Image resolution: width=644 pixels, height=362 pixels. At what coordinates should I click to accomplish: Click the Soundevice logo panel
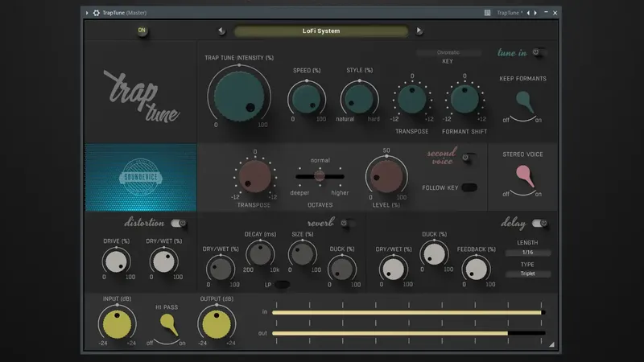(x=141, y=177)
